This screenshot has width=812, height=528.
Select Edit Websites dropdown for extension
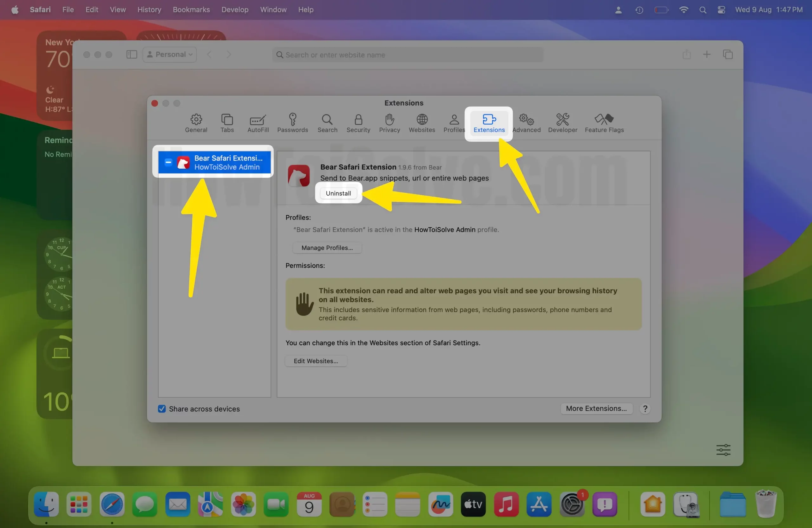[x=316, y=361]
